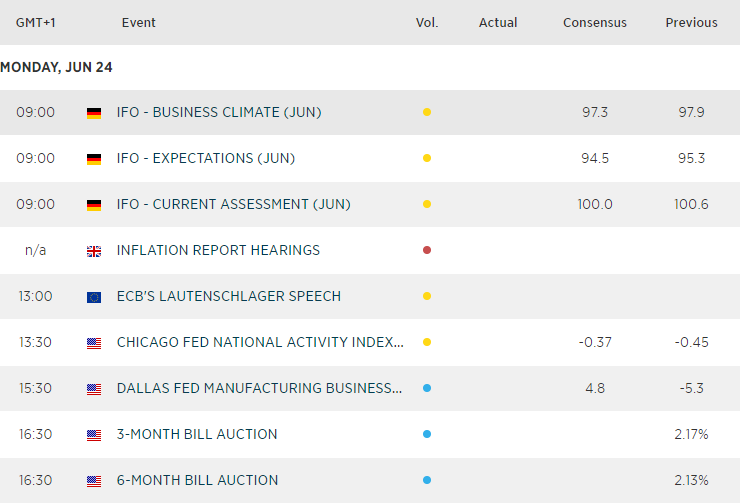Click red volatility dot for Inflation Report Hearings
740x503 pixels.
(427, 250)
